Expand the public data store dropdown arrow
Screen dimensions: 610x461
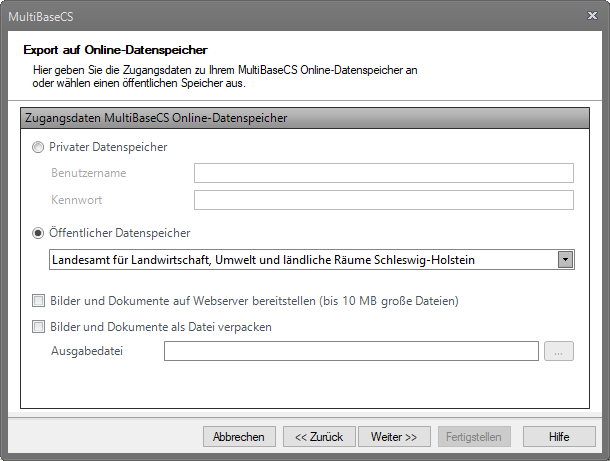[565, 260]
